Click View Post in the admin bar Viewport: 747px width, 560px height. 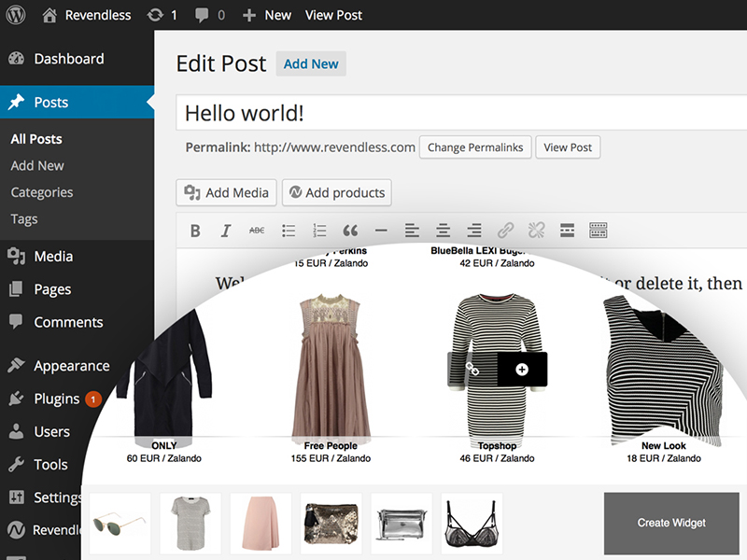pyautogui.click(x=333, y=15)
